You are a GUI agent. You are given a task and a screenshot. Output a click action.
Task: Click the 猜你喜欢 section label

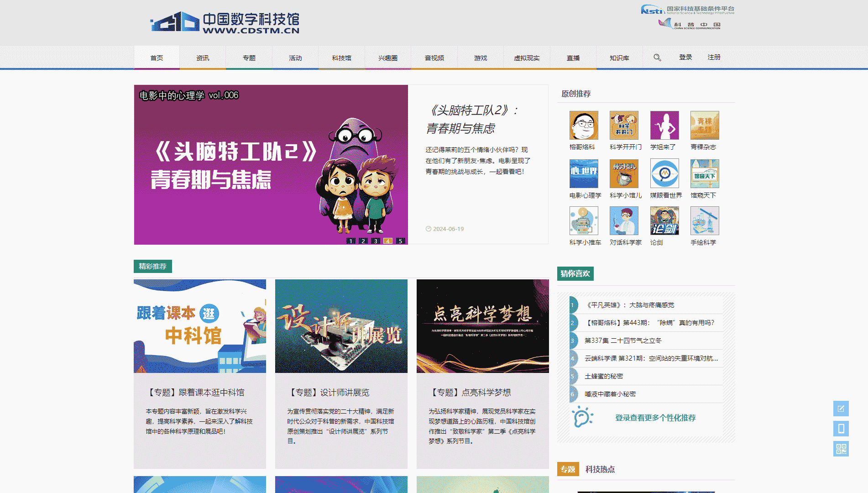[x=575, y=273]
